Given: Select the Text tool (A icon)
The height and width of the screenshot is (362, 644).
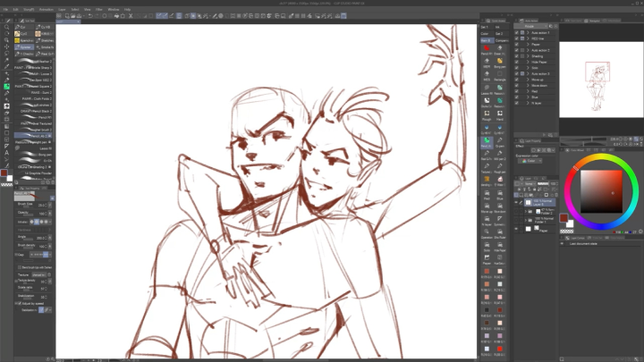Looking at the screenshot, I should tap(6, 153).
